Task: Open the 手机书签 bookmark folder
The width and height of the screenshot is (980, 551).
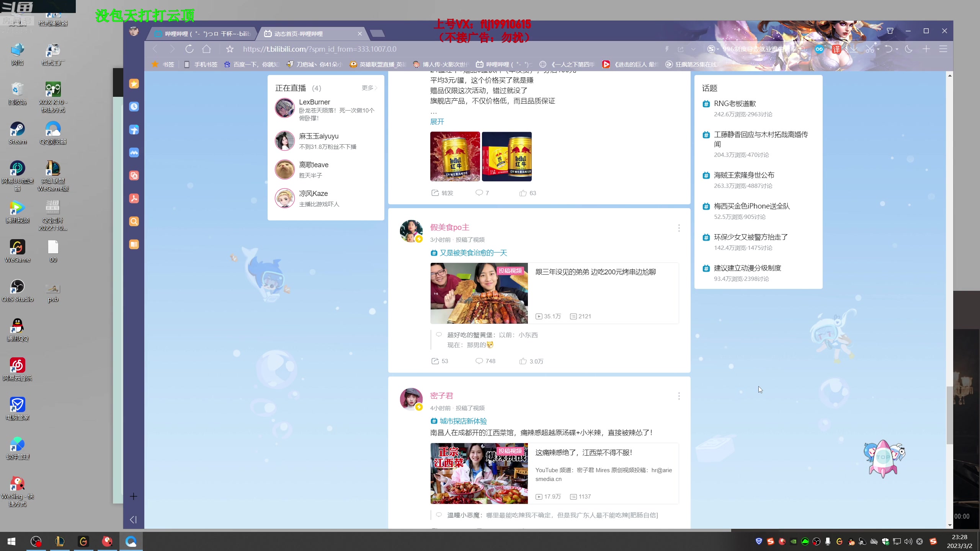Action: point(201,64)
